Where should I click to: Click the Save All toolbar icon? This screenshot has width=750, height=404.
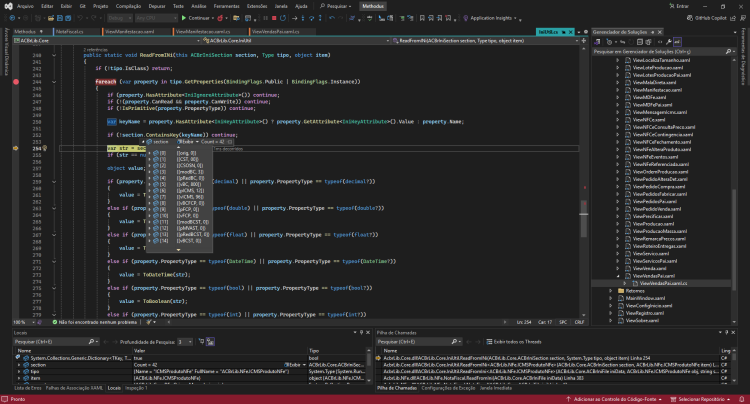pos(68,18)
